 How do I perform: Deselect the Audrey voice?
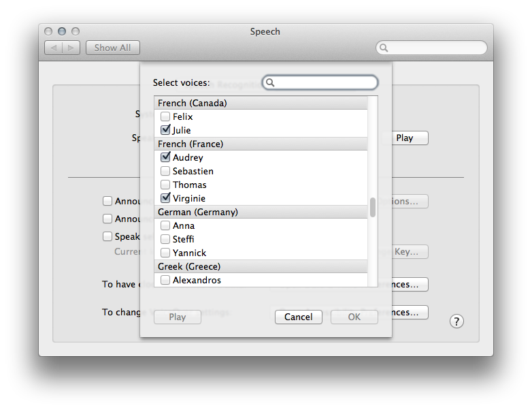(165, 157)
